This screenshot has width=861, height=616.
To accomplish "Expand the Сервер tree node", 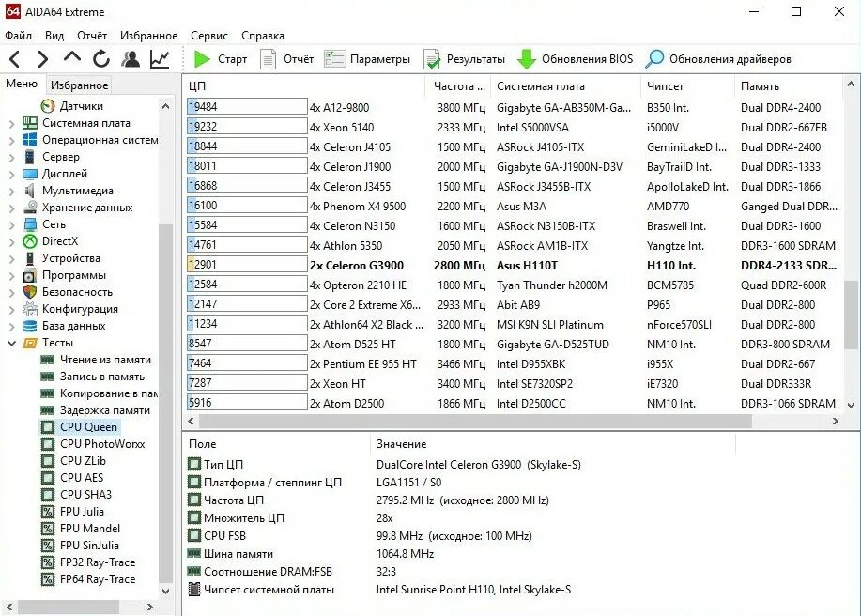I will [x=11, y=158].
